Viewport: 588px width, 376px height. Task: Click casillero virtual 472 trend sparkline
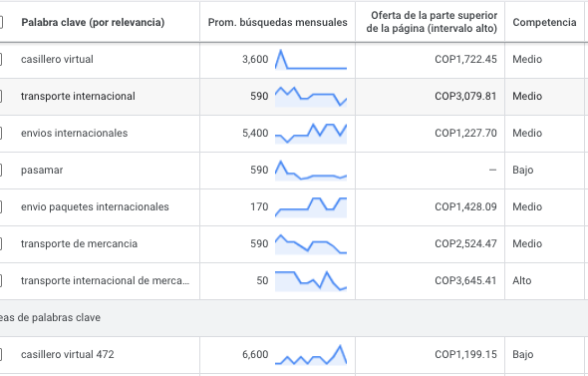coord(311,355)
